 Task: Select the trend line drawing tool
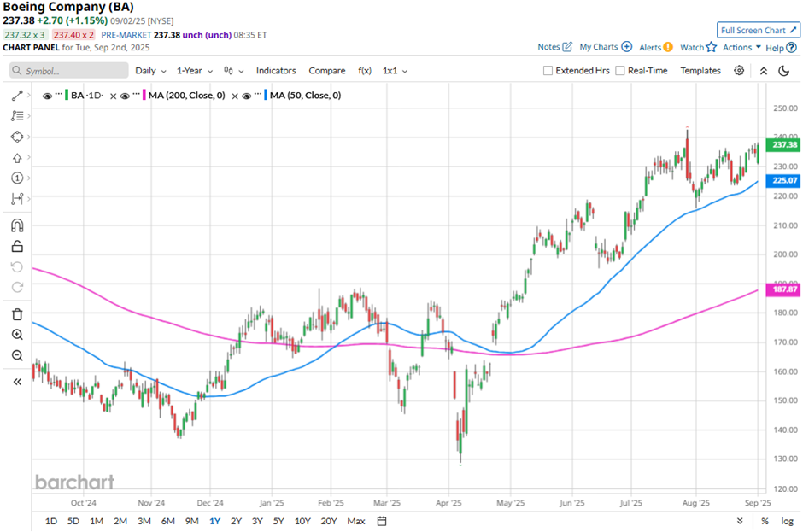tap(17, 96)
